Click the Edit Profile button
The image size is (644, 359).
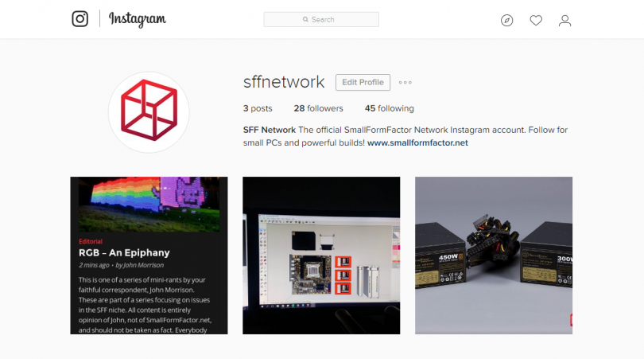click(x=363, y=82)
